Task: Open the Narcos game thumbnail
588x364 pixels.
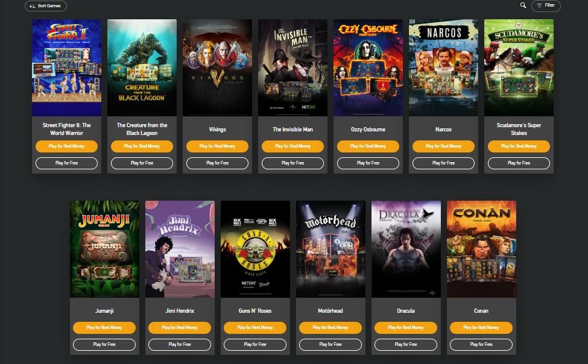Action: (443, 67)
